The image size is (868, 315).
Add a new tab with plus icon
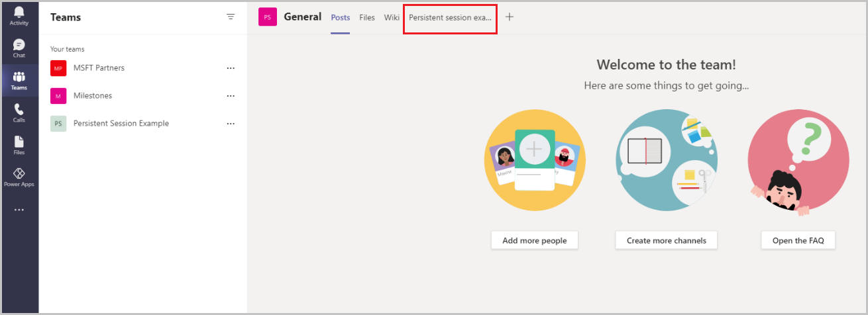coord(509,17)
